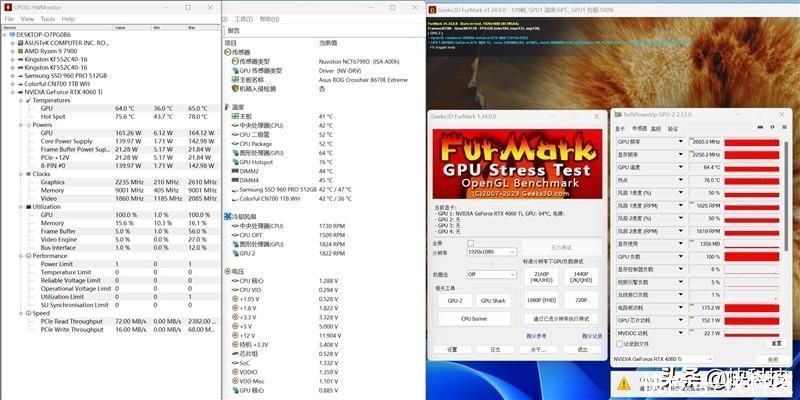Click the Powers group icon in HWMonitor

[x=29, y=125]
